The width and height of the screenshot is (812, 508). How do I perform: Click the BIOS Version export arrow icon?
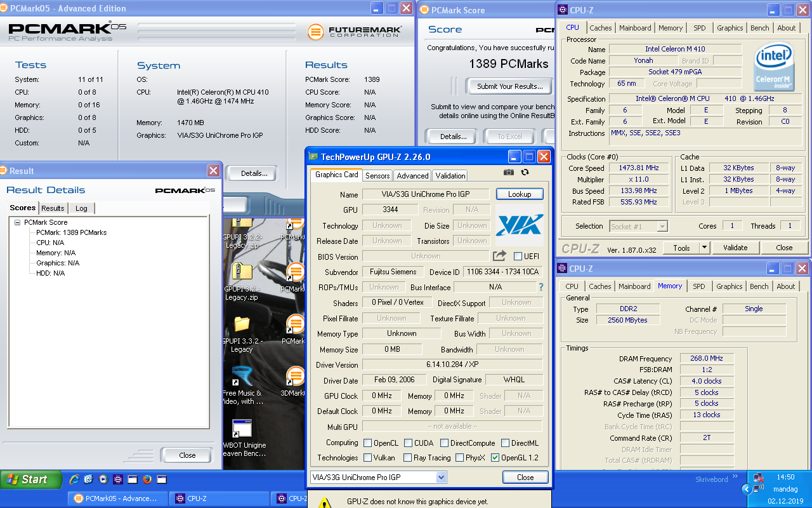coord(499,256)
